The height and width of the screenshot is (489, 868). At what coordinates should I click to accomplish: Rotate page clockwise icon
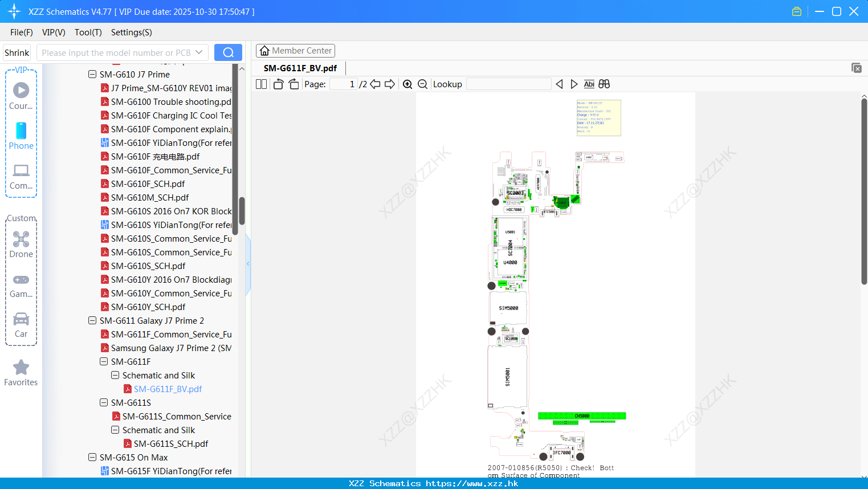click(294, 84)
